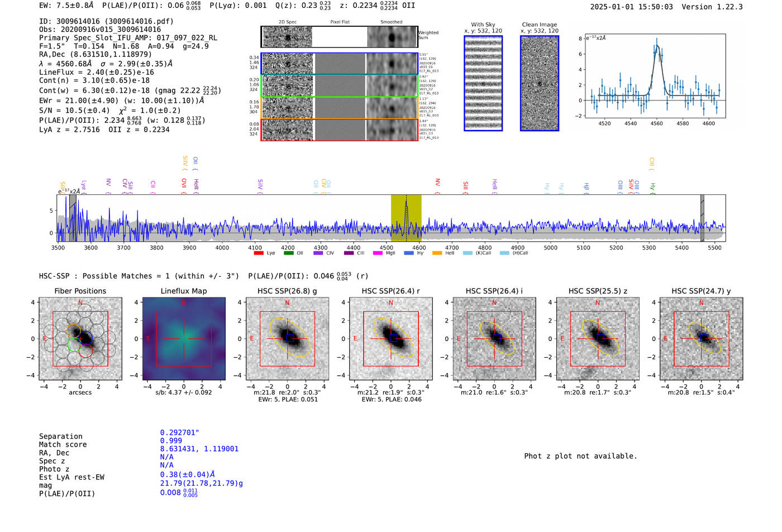The width and height of the screenshot is (782, 532).
Task: Click the Separation value 0.292701"
Action: tap(180, 433)
